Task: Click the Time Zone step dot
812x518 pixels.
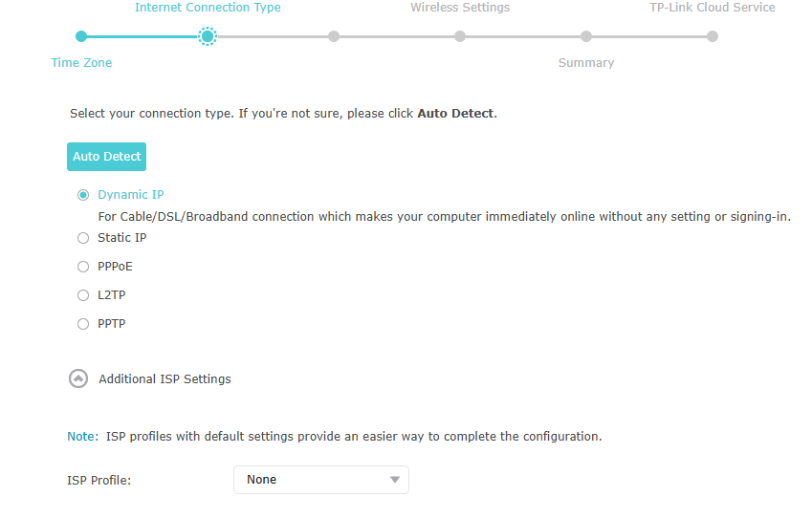Action: pyautogui.click(x=81, y=36)
